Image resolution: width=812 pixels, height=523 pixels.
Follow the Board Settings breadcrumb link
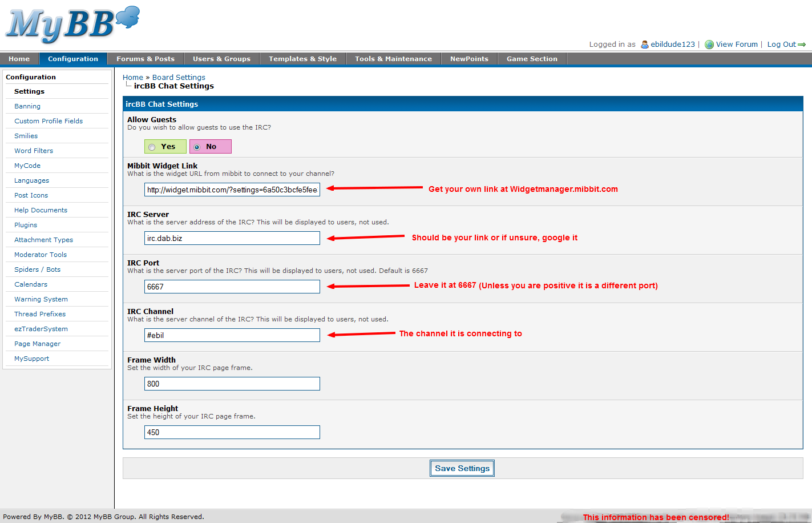(179, 78)
